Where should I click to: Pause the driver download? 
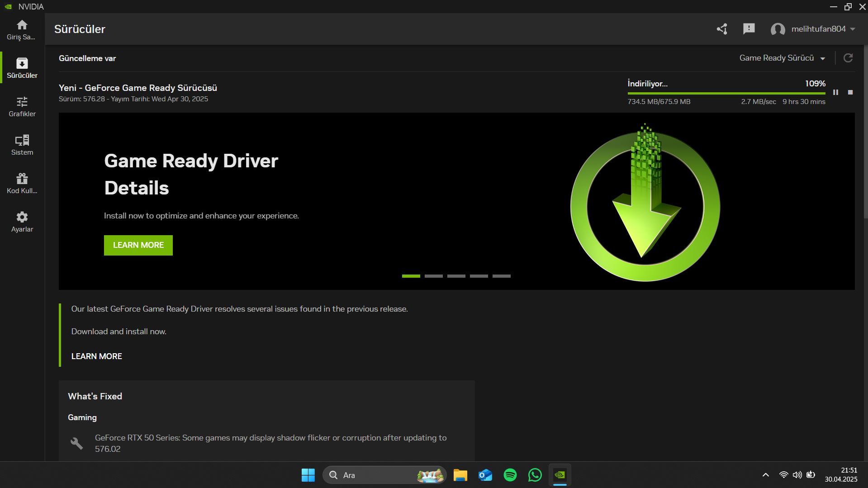835,92
